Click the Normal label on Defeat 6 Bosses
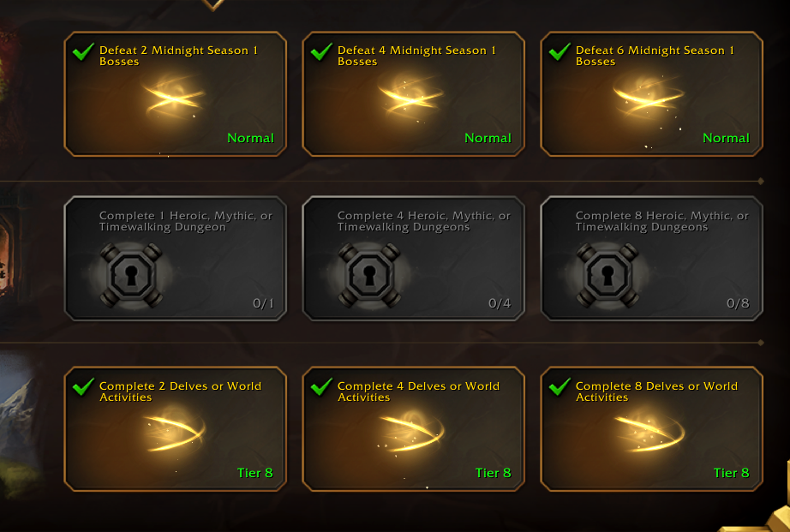The height and width of the screenshot is (532, 790). click(726, 138)
